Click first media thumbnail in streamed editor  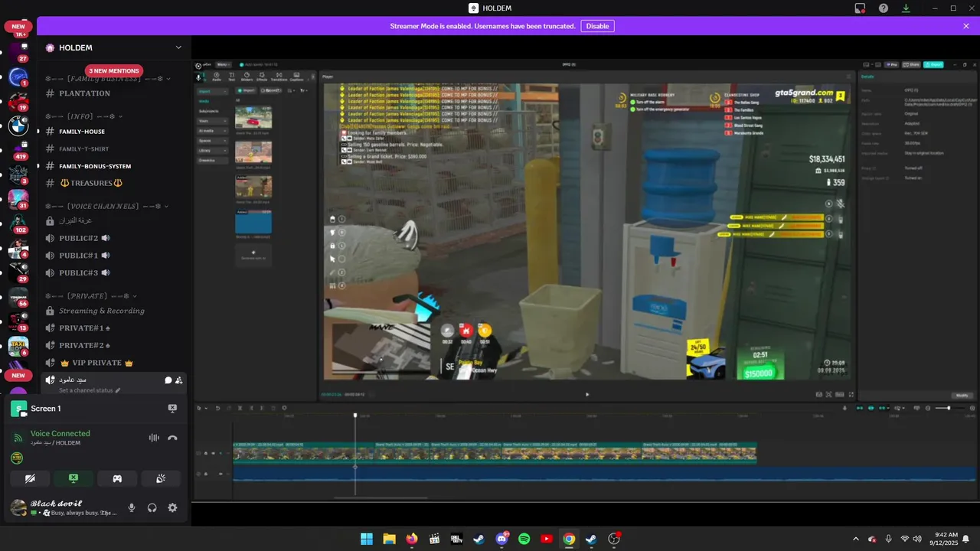pyautogui.click(x=253, y=117)
